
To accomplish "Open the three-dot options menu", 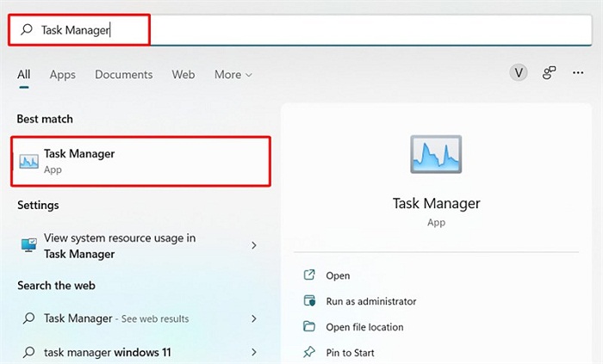I will (578, 72).
